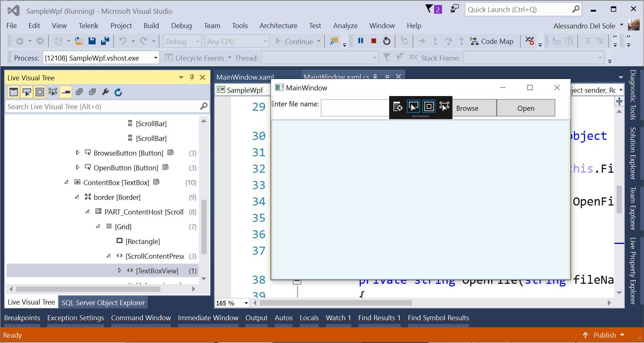Click the Open button in MainWindow

point(526,108)
